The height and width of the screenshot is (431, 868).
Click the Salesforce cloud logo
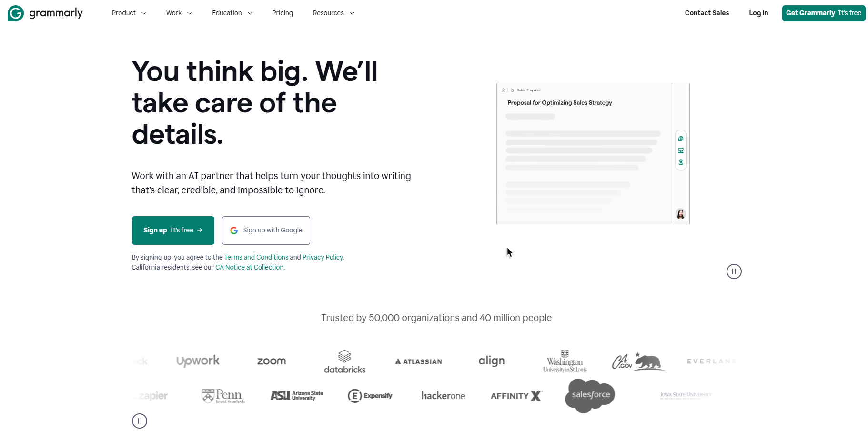pos(590,395)
